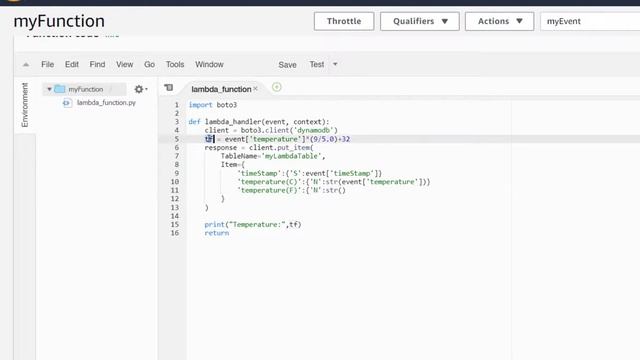Click the Throttle button

344,21
